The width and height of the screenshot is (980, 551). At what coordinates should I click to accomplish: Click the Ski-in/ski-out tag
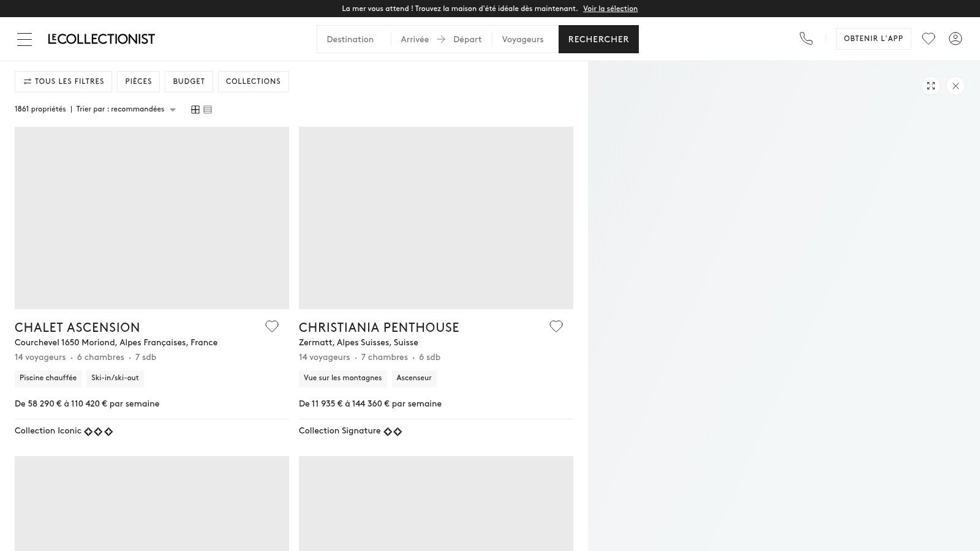click(115, 378)
